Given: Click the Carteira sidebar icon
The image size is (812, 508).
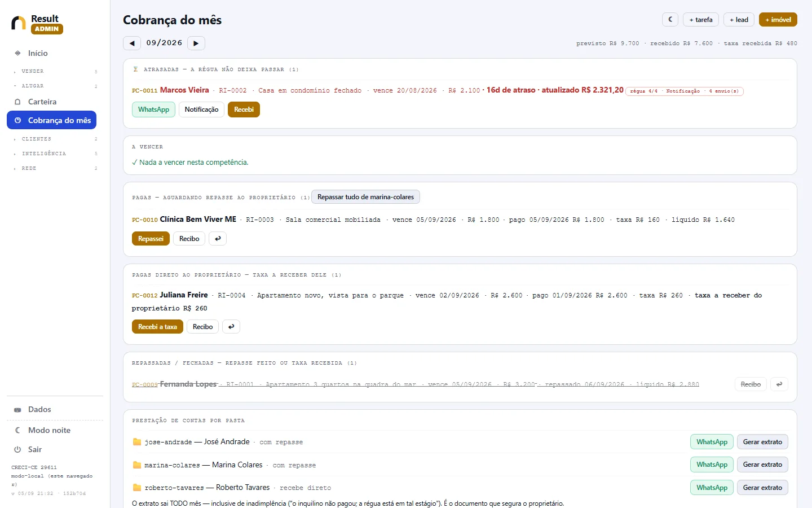Looking at the screenshot, I should click(17, 102).
